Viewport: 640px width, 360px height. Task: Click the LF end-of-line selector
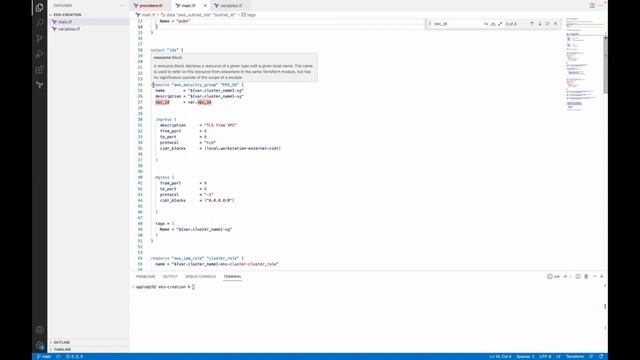pos(558,356)
